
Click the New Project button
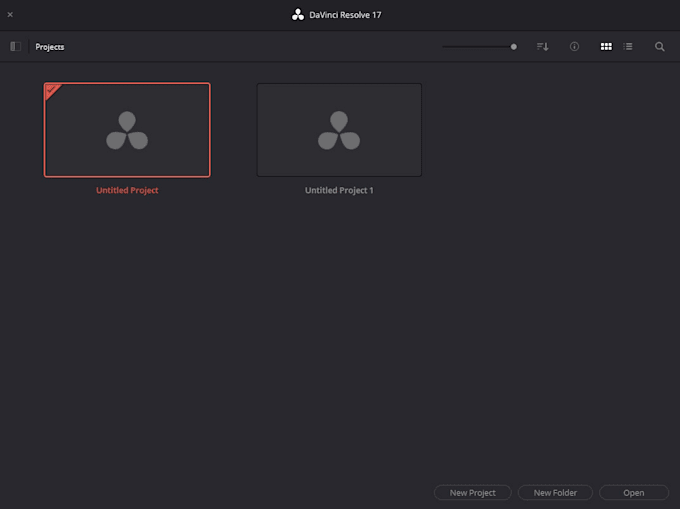click(473, 493)
